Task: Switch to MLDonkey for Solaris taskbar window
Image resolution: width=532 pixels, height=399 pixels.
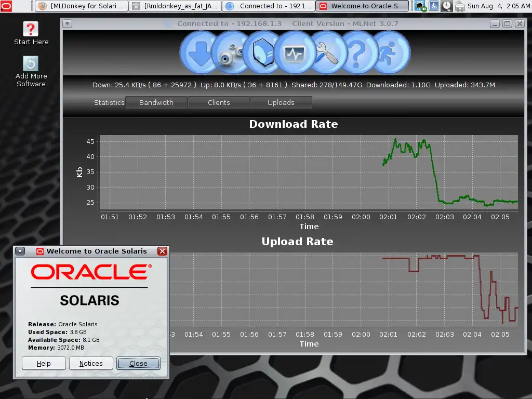Action: [82, 6]
